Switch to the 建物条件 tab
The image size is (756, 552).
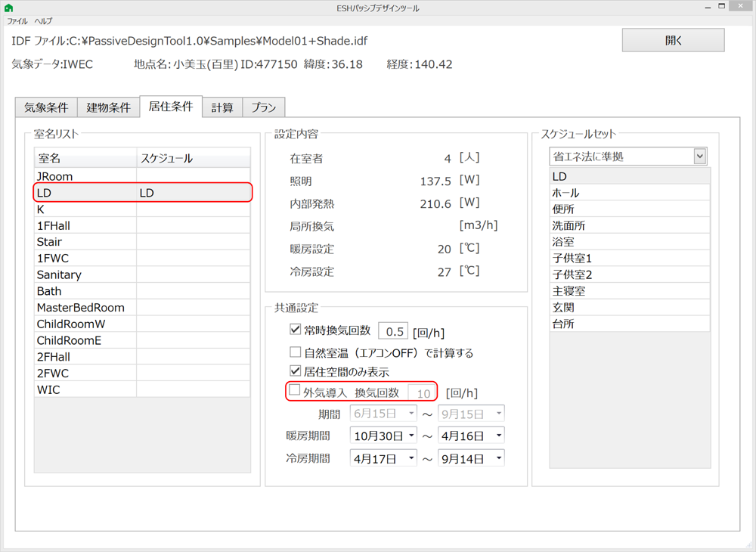108,107
